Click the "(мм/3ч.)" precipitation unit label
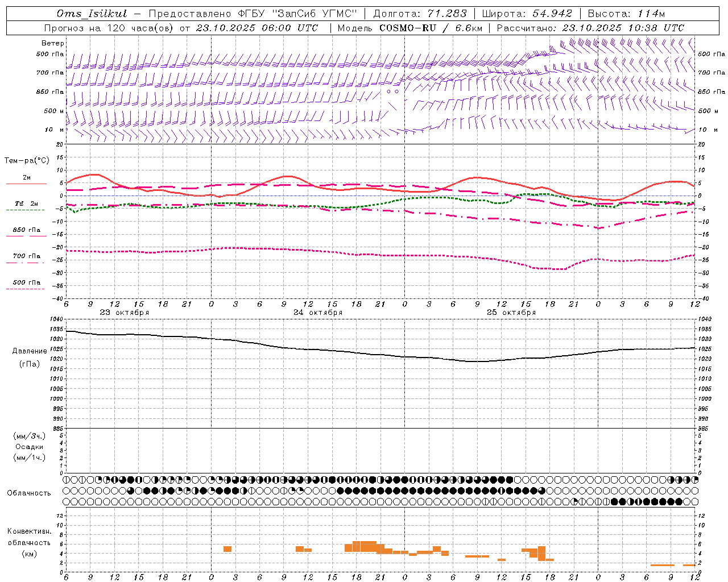Screen dimensions: 728x582 coord(30,436)
